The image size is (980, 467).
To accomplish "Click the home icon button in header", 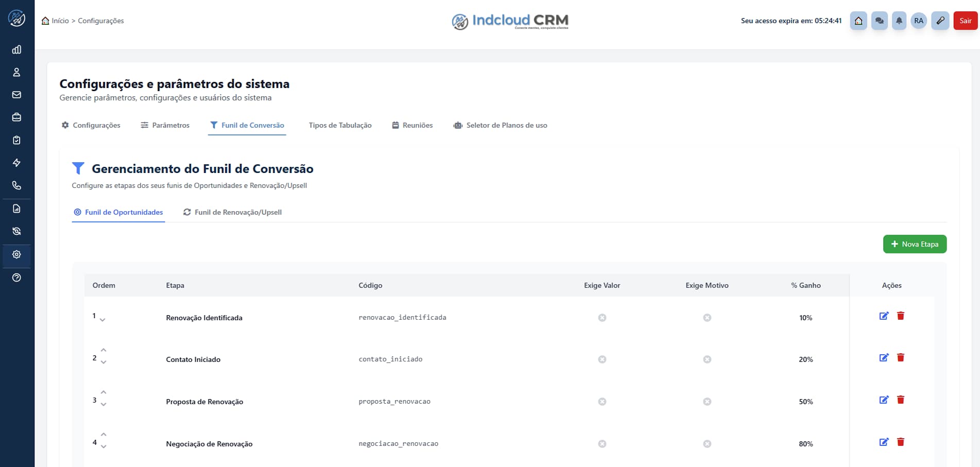I will point(858,21).
